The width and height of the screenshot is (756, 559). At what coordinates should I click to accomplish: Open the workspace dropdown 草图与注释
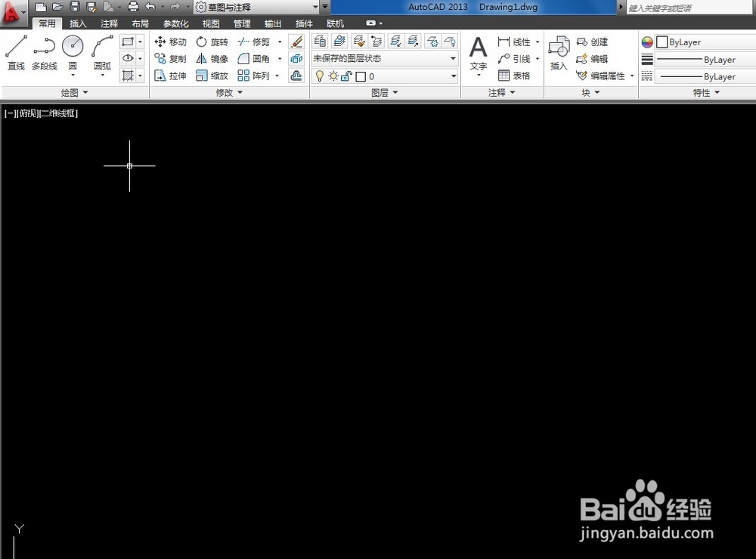(257, 8)
